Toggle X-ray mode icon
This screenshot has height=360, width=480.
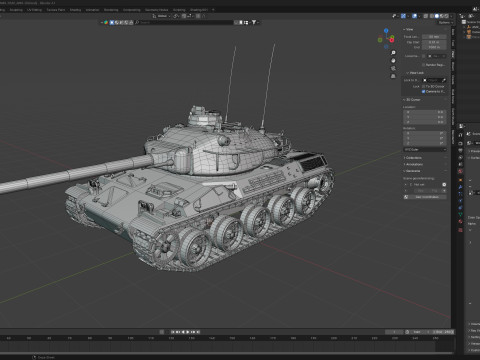coord(426,16)
